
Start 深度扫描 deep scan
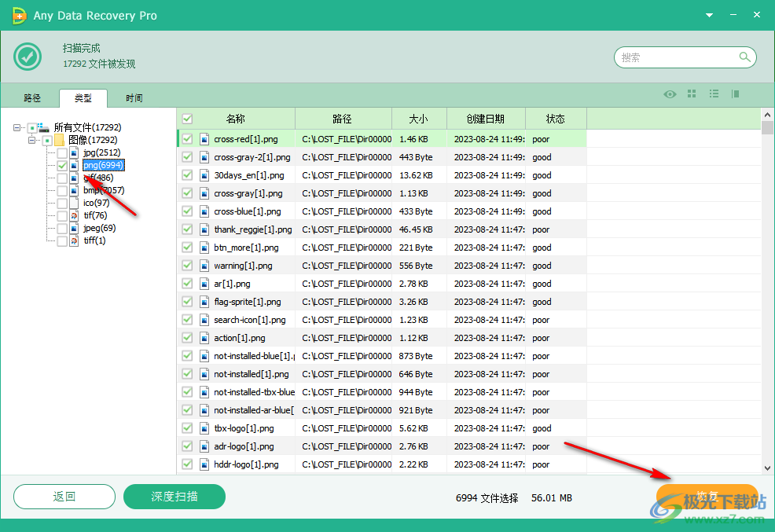click(x=174, y=497)
